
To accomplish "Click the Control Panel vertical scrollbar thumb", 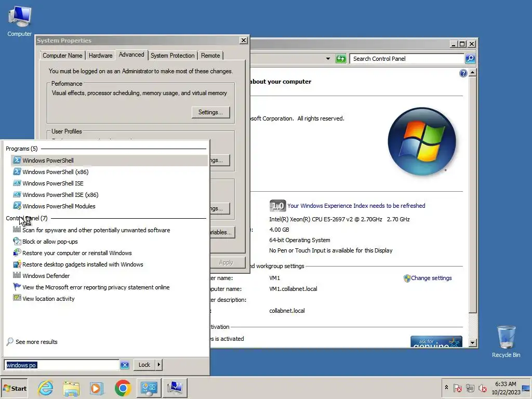I will [473, 195].
